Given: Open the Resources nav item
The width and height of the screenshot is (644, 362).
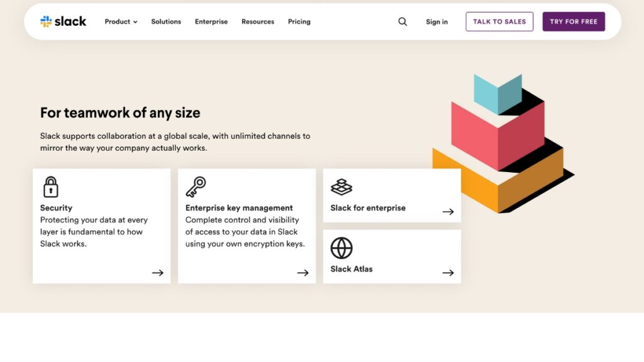Looking at the screenshot, I should [x=257, y=22].
